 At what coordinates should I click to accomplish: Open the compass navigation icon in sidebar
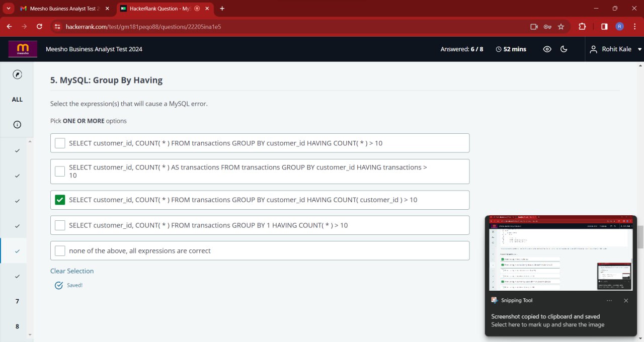(x=17, y=74)
